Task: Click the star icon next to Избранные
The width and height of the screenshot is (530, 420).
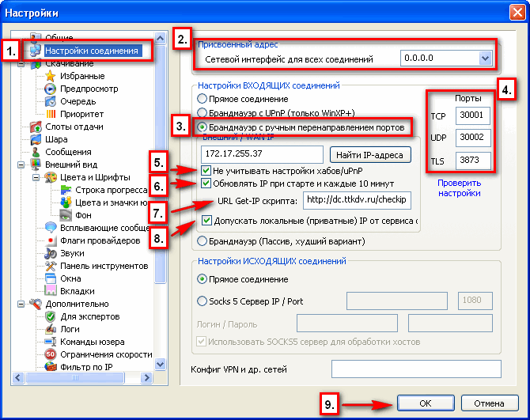Action: point(52,77)
